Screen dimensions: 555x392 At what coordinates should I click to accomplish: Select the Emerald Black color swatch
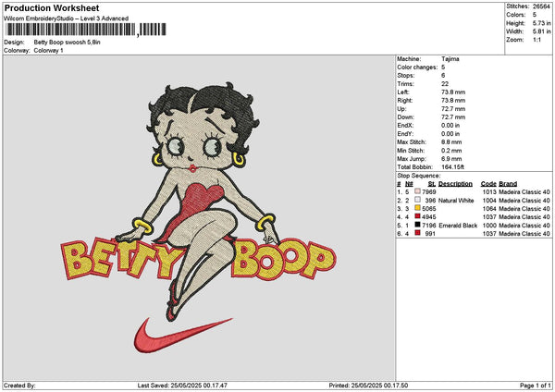click(x=418, y=225)
